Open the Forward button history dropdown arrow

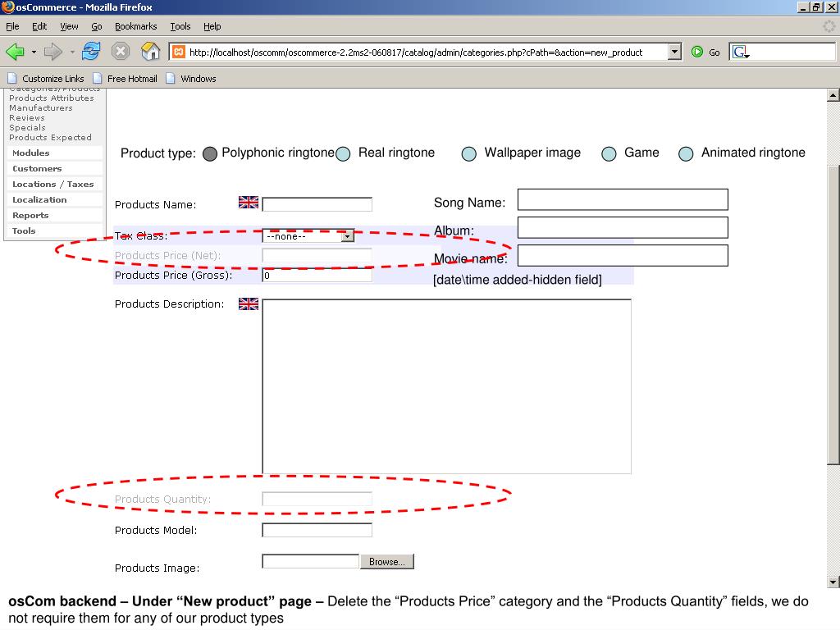[x=72, y=52]
